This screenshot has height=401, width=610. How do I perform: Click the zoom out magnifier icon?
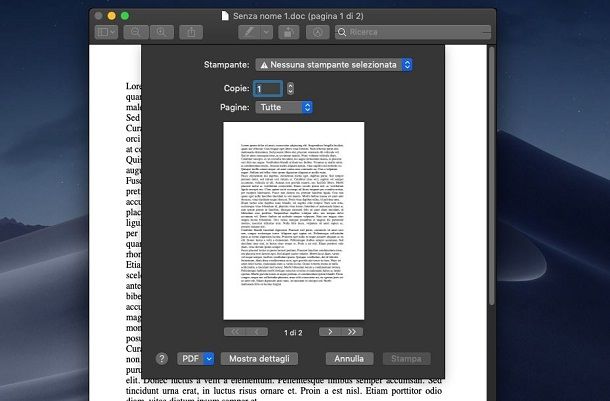136,32
